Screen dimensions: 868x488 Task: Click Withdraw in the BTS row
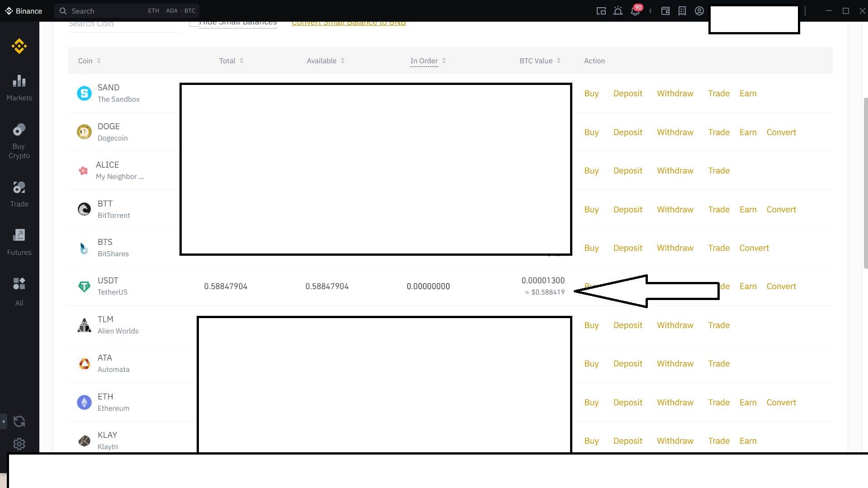tap(675, 248)
